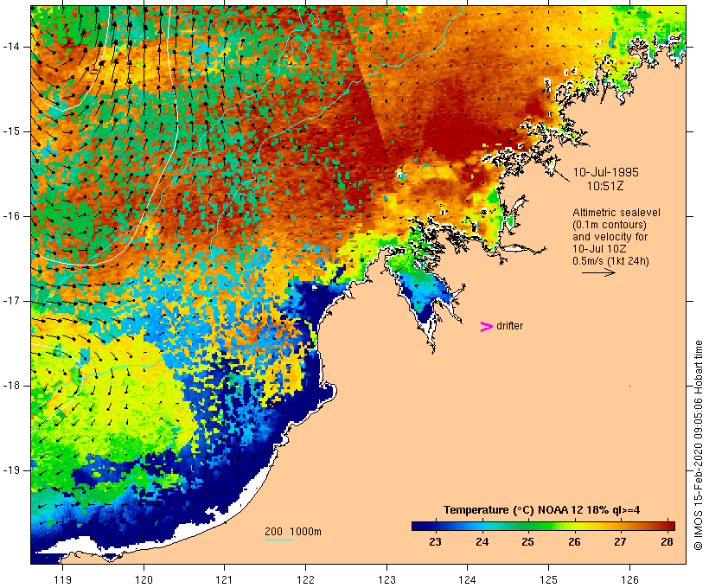The width and height of the screenshot is (709, 588).
Task: Click latitude axis label -19
Action: tap(10, 470)
